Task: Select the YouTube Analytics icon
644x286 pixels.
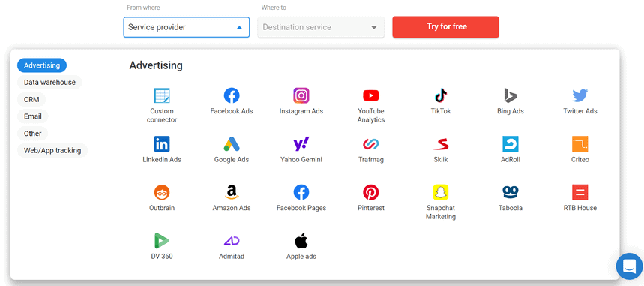Action: pyautogui.click(x=371, y=95)
